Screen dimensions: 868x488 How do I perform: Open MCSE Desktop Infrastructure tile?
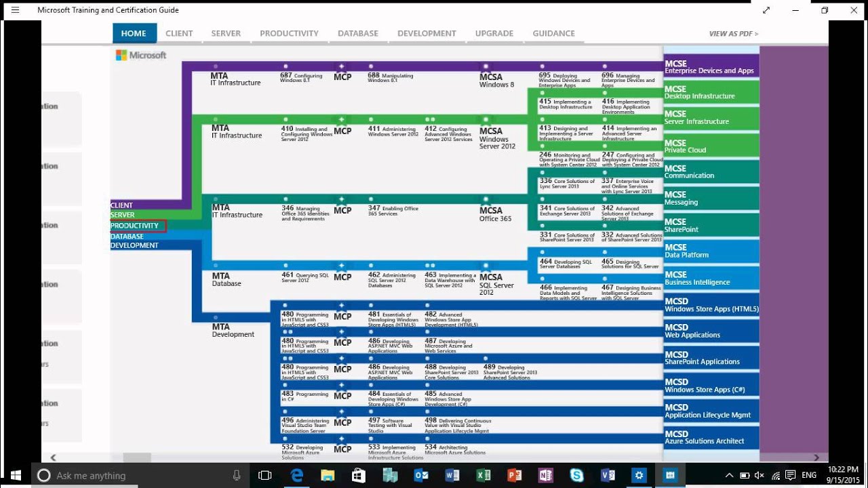711,92
